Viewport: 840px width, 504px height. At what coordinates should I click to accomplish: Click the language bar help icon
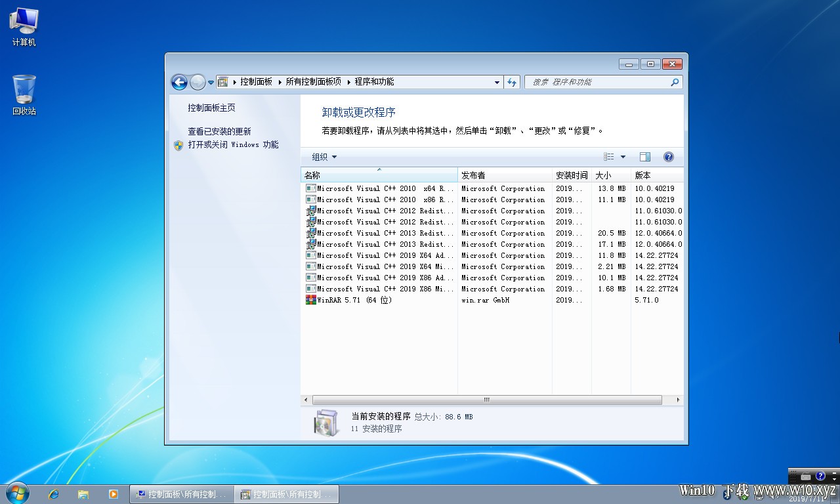[x=820, y=476]
